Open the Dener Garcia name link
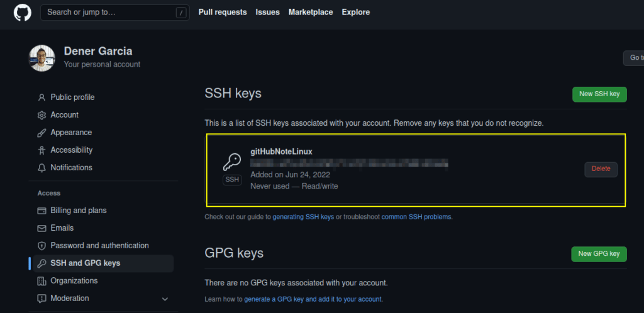The width and height of the screenshot is (644, 313). (98, 52)
